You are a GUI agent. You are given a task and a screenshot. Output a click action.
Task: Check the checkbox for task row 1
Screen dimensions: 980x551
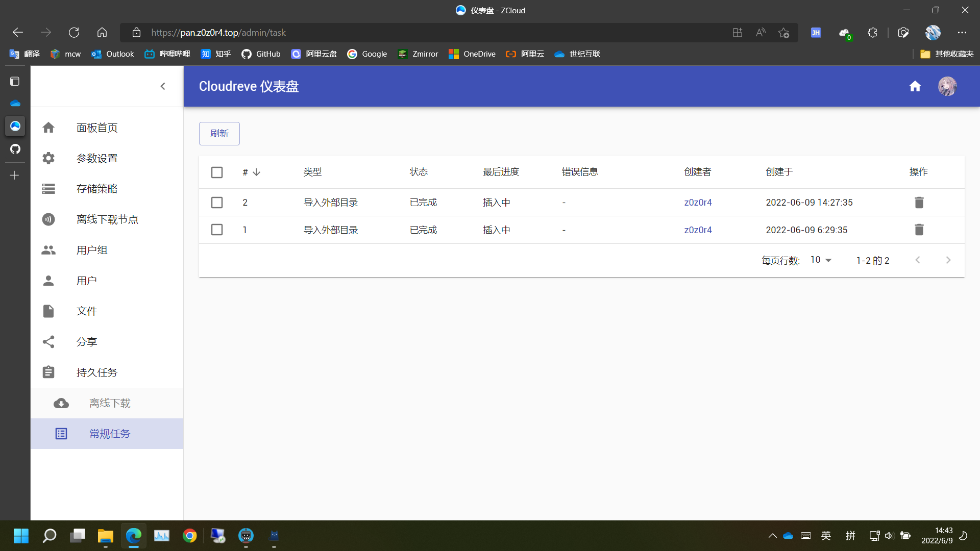click(216, 230)
